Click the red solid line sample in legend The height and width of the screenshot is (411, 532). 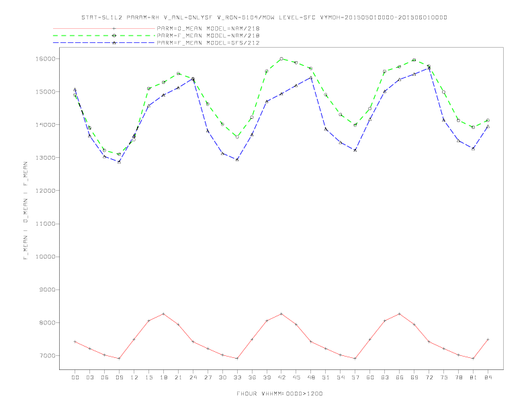(104, 28)
